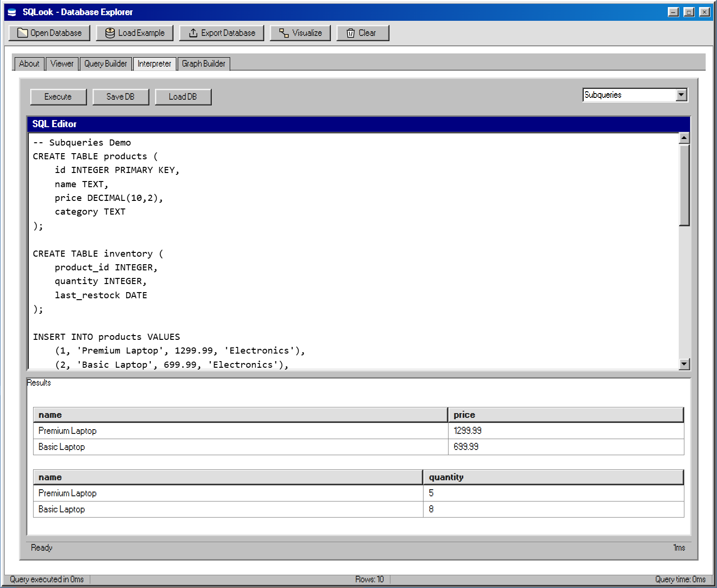717x588 pixels.
Task: Click the Load DB button
Action: 183,96
